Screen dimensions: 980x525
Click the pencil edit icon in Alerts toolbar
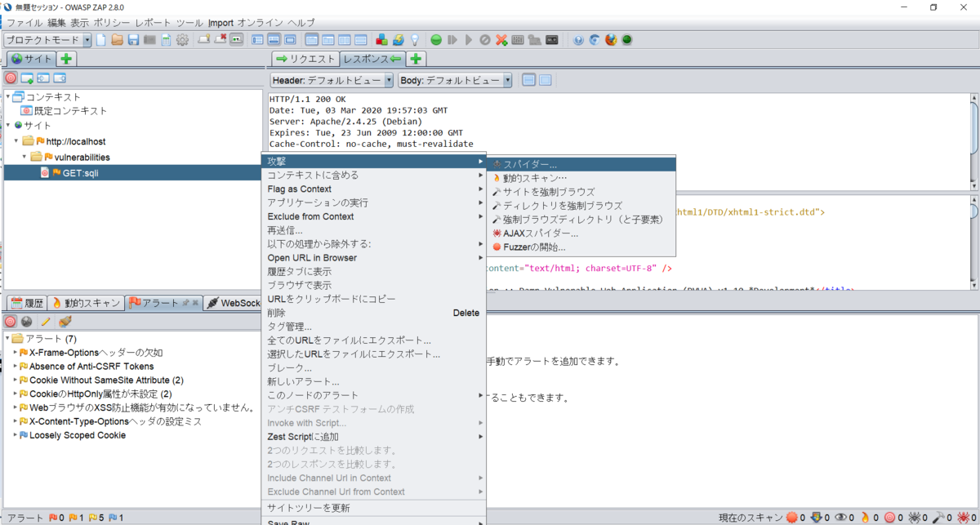[46, 322]
